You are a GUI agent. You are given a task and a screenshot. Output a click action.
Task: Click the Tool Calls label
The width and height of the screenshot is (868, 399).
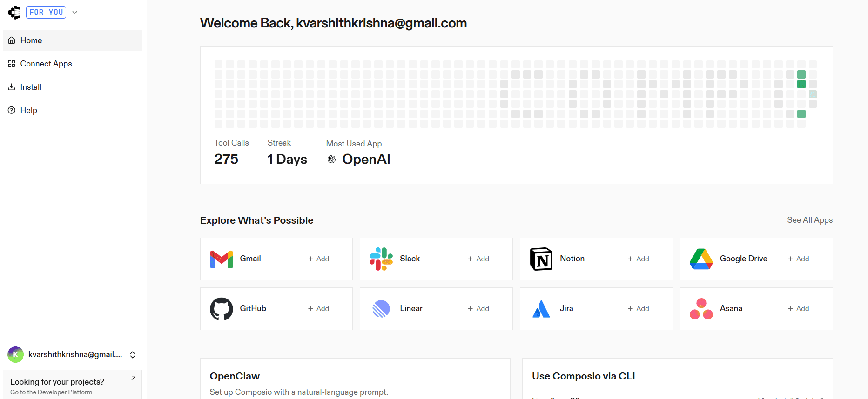point(231,143)
